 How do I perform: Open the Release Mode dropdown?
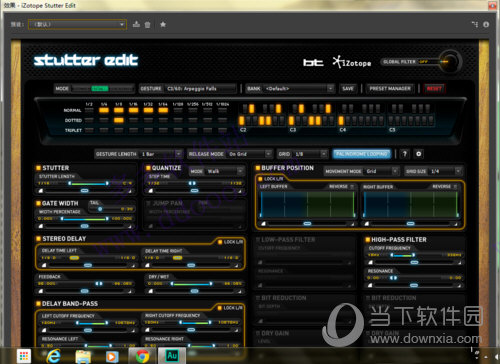pyautogui.click(x=250, y=154)
